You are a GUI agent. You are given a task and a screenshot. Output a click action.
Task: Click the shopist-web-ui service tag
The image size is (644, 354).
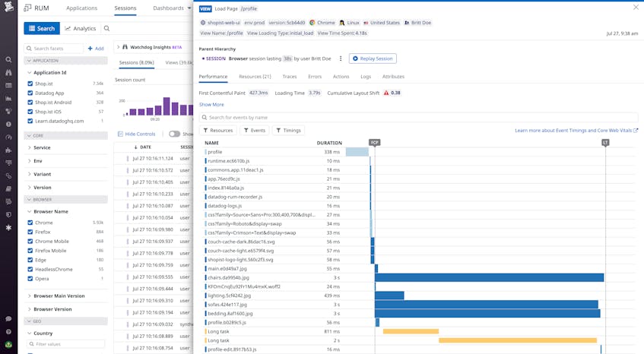220,23
